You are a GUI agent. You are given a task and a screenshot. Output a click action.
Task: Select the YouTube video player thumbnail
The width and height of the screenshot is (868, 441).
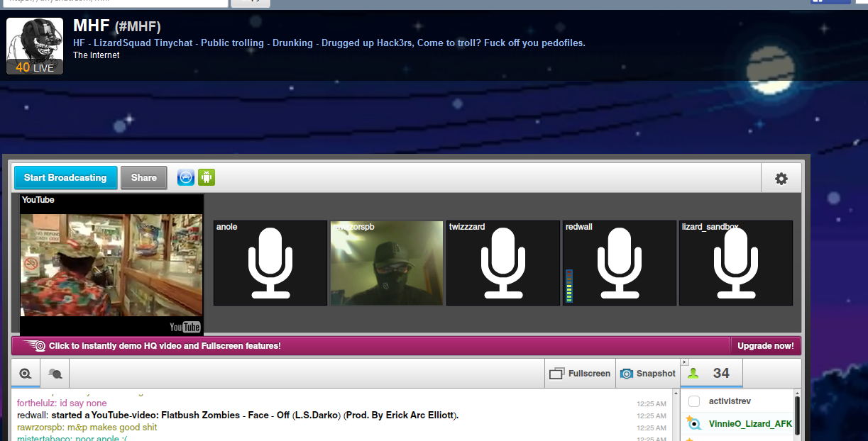(x=111, y=264)
